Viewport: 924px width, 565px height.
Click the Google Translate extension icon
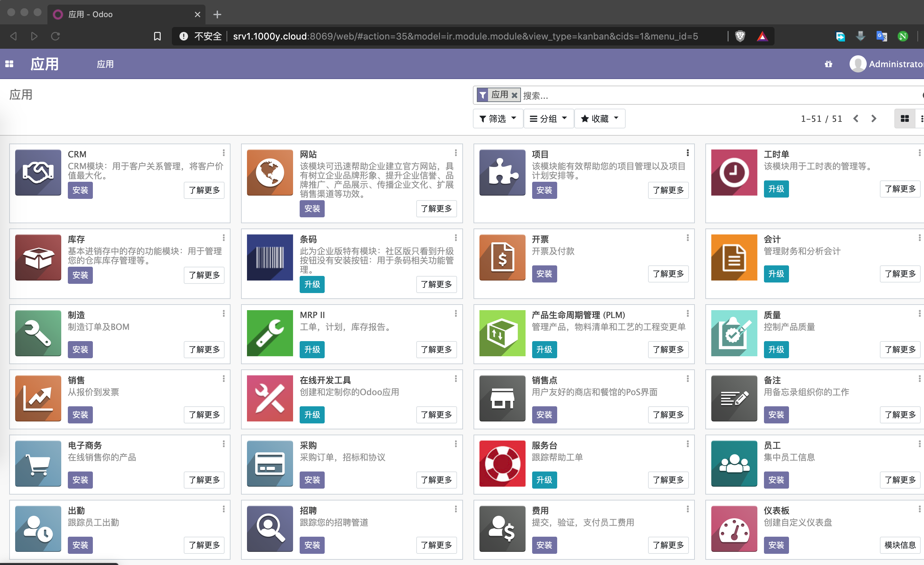tap(882, 36)
